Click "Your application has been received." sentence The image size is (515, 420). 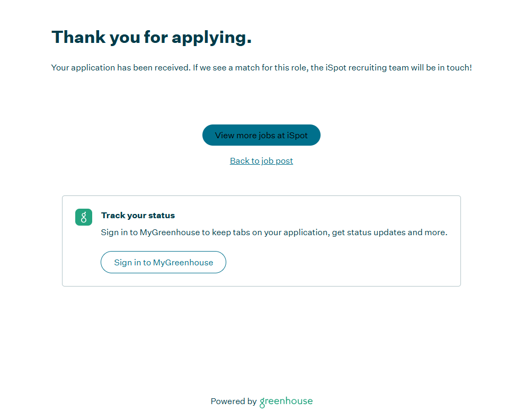[x=120, y=68]
